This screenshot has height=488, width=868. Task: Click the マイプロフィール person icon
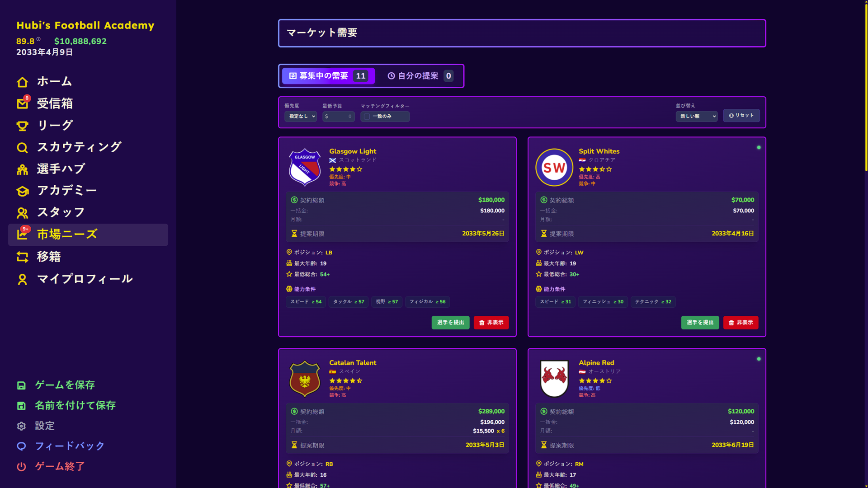[x=22, y=279]
